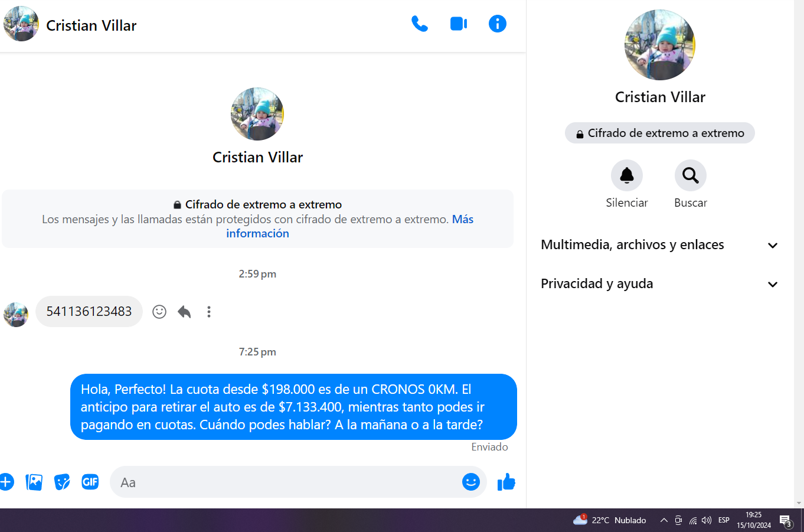Start a video call from the header
The width and height of the screenshot is (804, 532).
[x=459, y=24]
